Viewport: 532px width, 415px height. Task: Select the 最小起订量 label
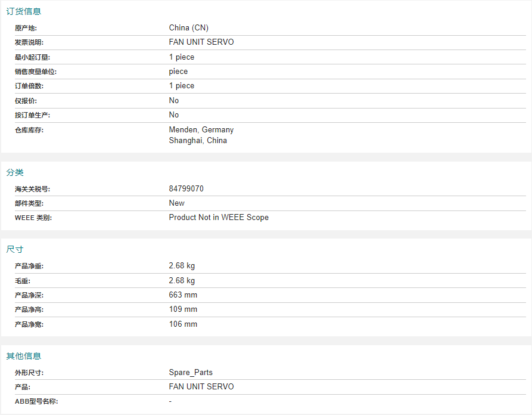(x=32, y=57)
